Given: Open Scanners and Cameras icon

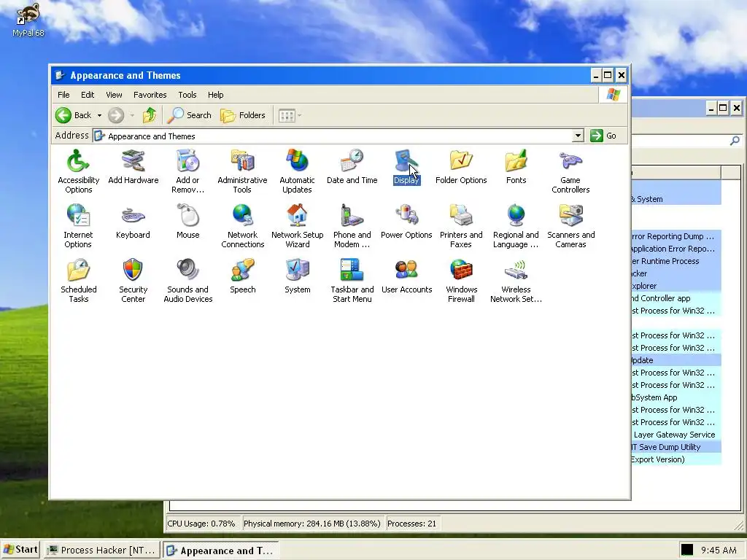Looking at the screenshot, I should [x=570, y=226].
